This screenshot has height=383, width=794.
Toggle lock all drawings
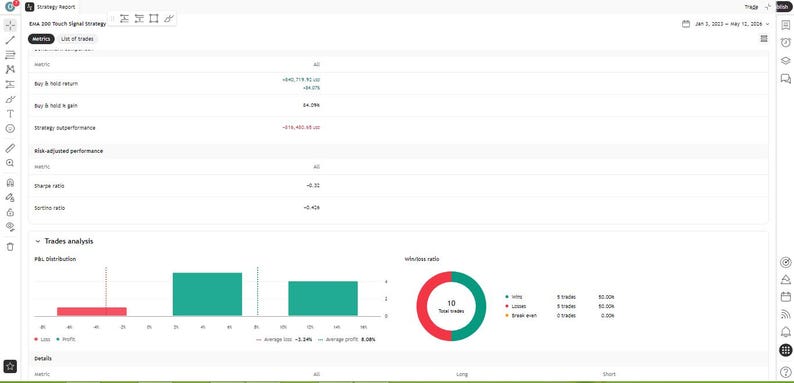[x=10, y=212]
